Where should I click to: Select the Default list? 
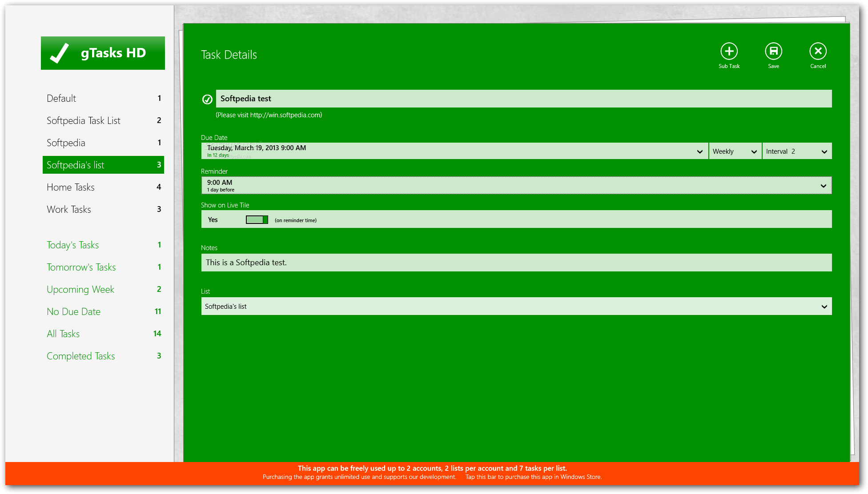tap(103, 98)
